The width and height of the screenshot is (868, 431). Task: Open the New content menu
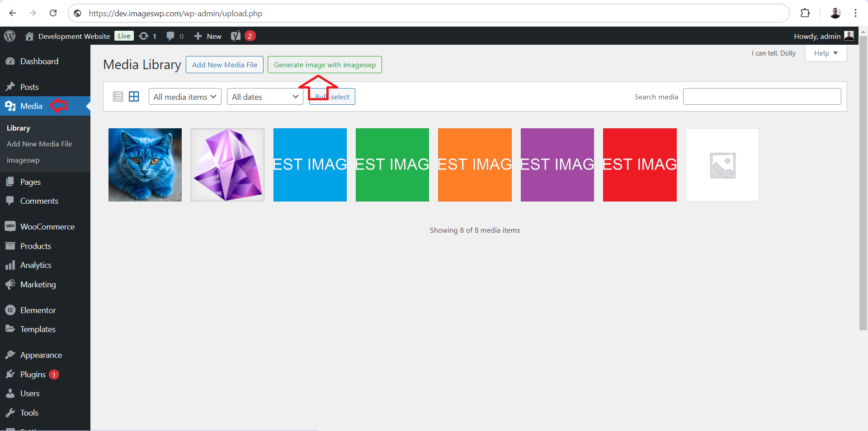click(x=208, y=36)
